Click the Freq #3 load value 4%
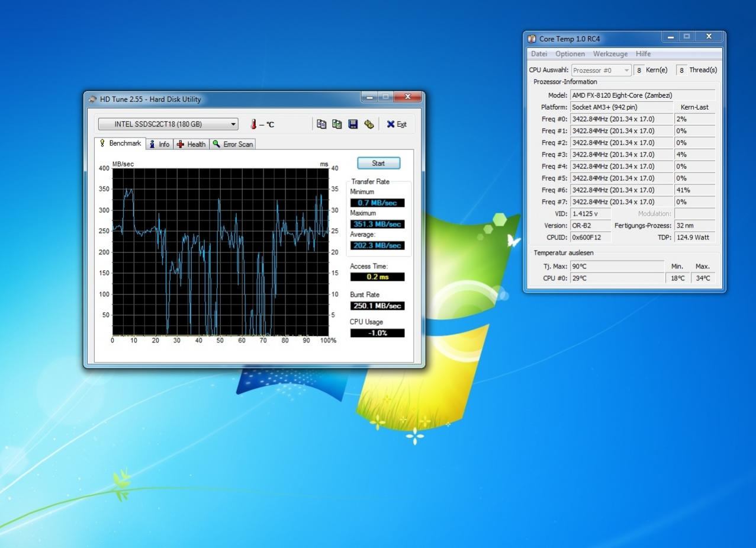Image resolution: width=756 pixels, height=548 pixels. coord(694,155)
